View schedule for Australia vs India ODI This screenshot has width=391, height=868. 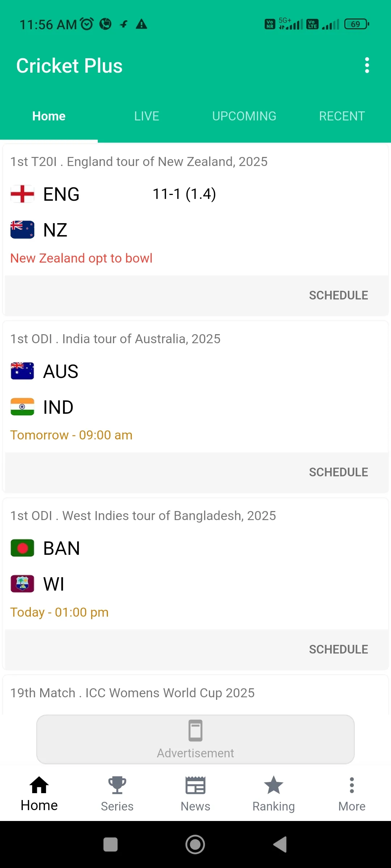(x=338, y=472)
